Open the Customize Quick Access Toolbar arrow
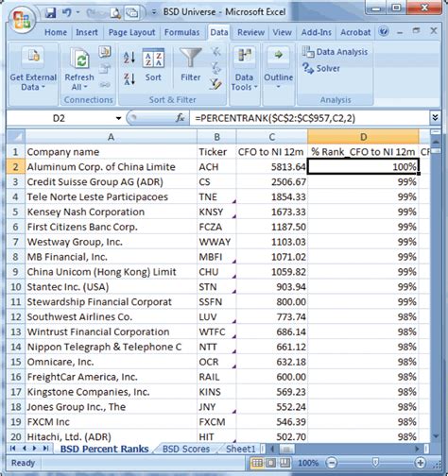Screen dimensions: 448x476 [x=154, y=12]
